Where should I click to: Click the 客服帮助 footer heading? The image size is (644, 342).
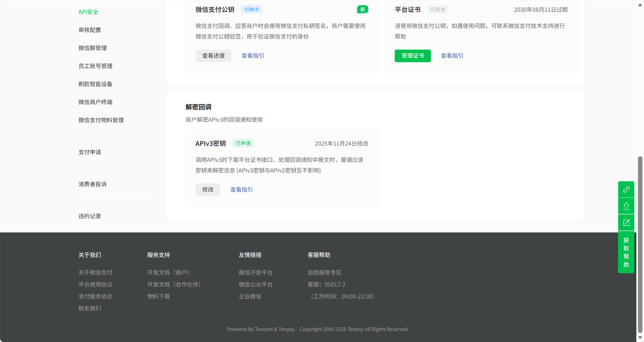pyautogui.click(x=319, y=255)
